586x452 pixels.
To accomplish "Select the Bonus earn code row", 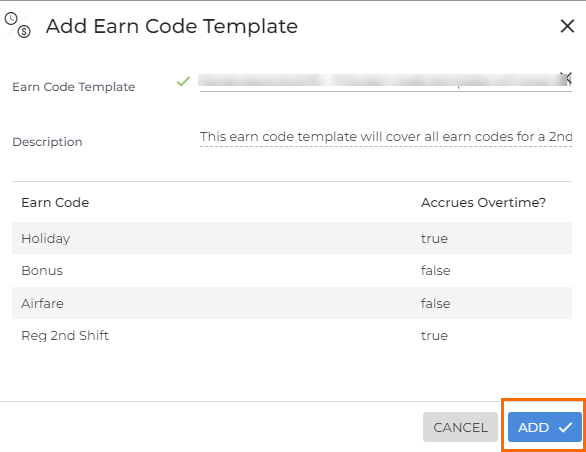I will tap(292, 271).
